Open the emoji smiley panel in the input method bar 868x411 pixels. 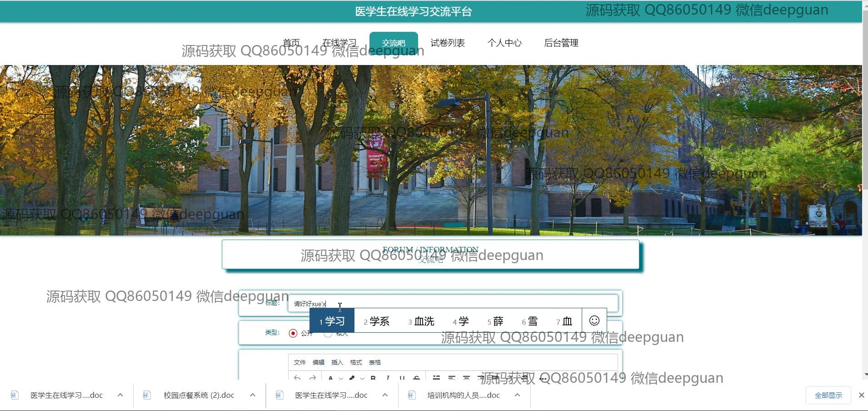(x=594, y=321)
